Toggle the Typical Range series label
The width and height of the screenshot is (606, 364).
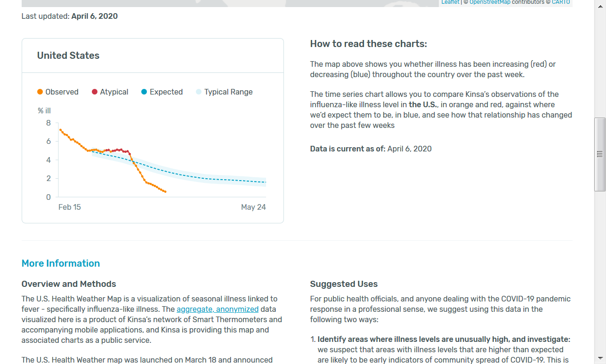(228, 92)
